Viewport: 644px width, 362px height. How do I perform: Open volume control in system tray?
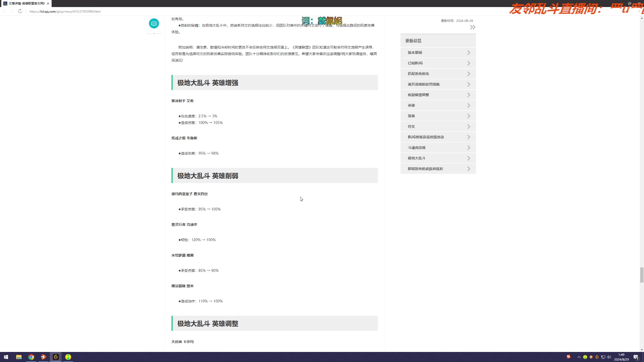[x=609, y=357]
